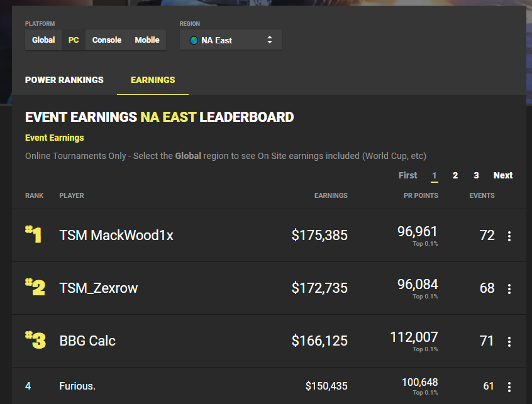This screenshot has width=532, height=404.
Task: Open Furious. player profile
Action: tap(77, 386)
